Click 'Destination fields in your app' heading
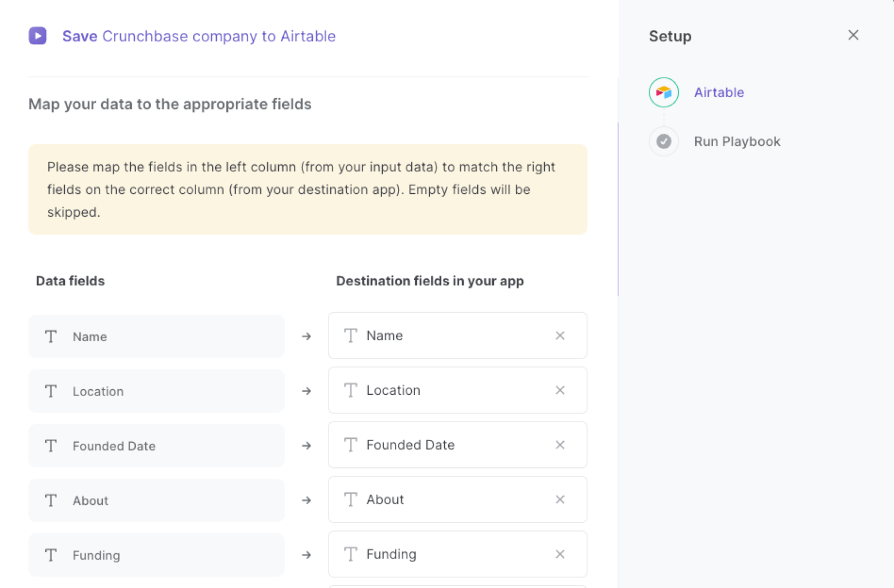This screenshot has height=588, width=894. 430,281
